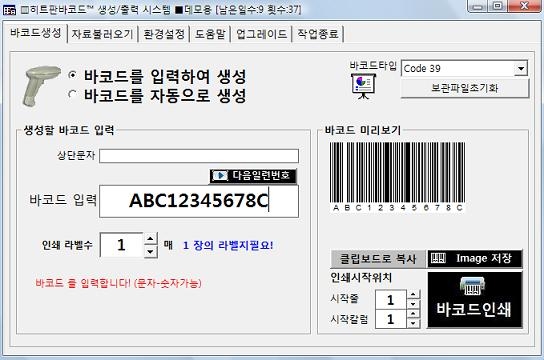The height and width of the screenshot is (360, 544).
Task: Open the 도움말 tab
Action: 210,34
